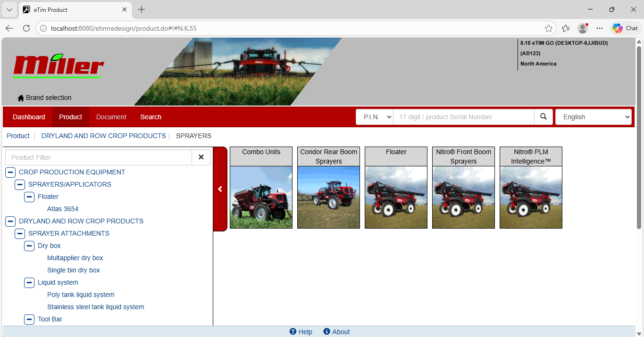644x337 pixels.
Task: Select the Product tab
Action: pos(71,117)
